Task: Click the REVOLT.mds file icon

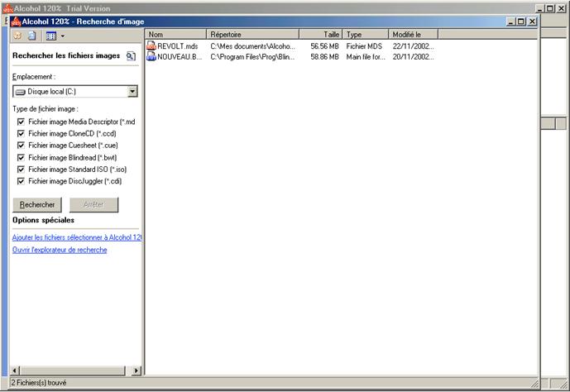Action: point(151,45)
